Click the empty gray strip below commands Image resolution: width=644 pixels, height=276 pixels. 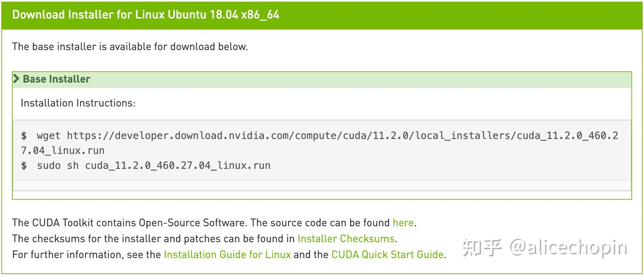point(322,185)
